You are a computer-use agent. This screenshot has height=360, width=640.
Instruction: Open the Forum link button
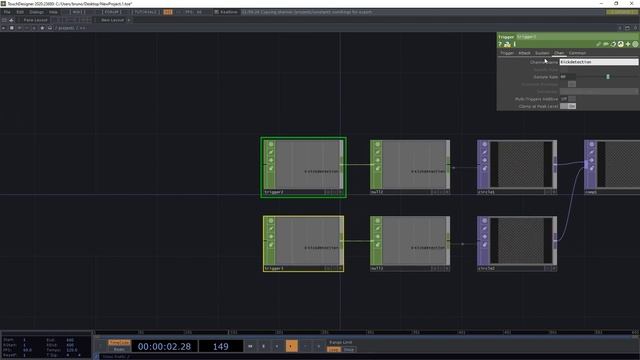tap(112, 12)
